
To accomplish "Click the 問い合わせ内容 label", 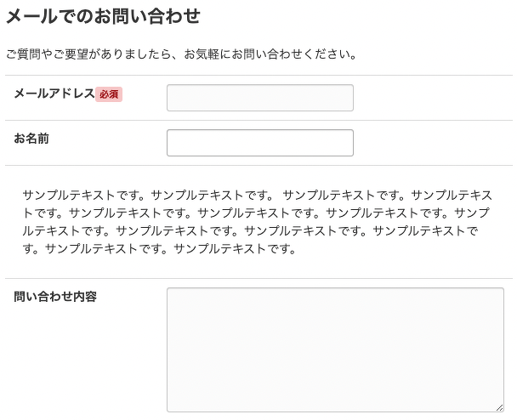I will [x=55, y=297].
